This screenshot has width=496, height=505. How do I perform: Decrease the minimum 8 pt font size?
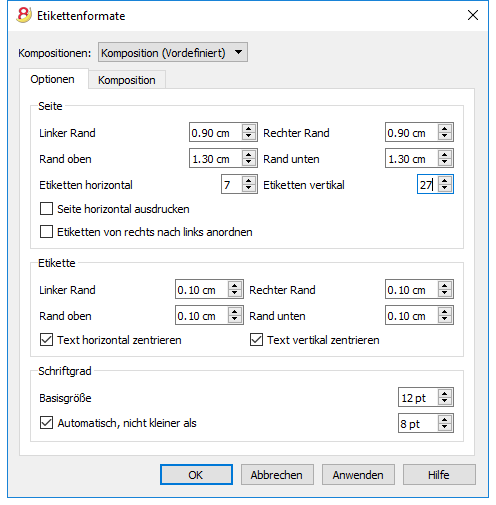tap(445, 427)
